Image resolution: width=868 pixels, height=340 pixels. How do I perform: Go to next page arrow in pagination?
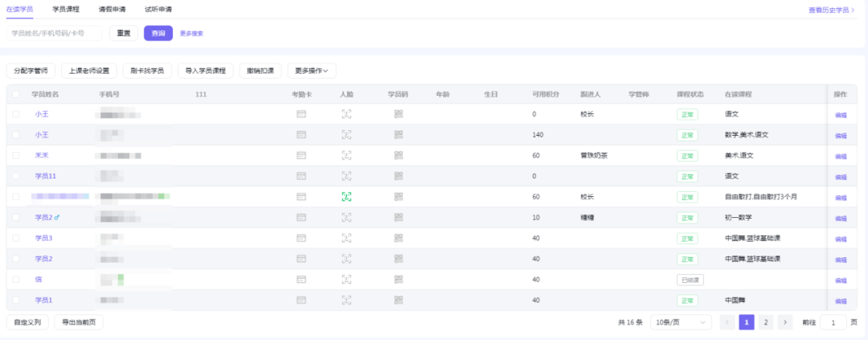(785, 322)
